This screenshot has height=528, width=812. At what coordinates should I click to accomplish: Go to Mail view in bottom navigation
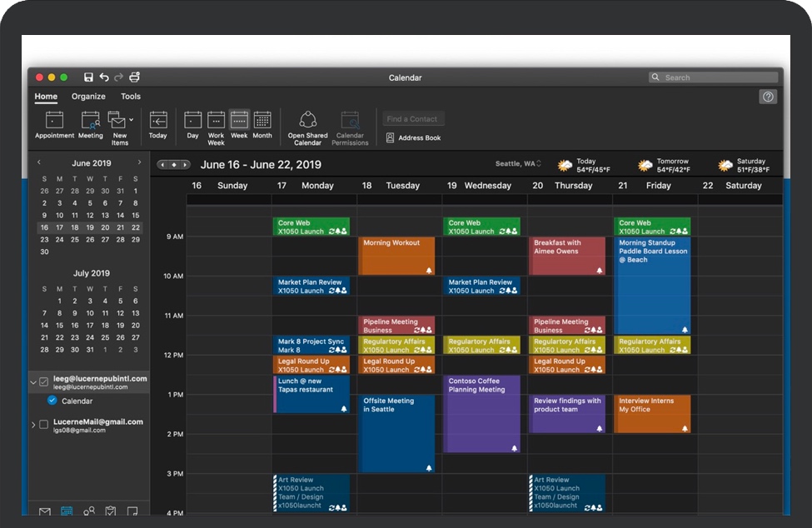point(45,511)
